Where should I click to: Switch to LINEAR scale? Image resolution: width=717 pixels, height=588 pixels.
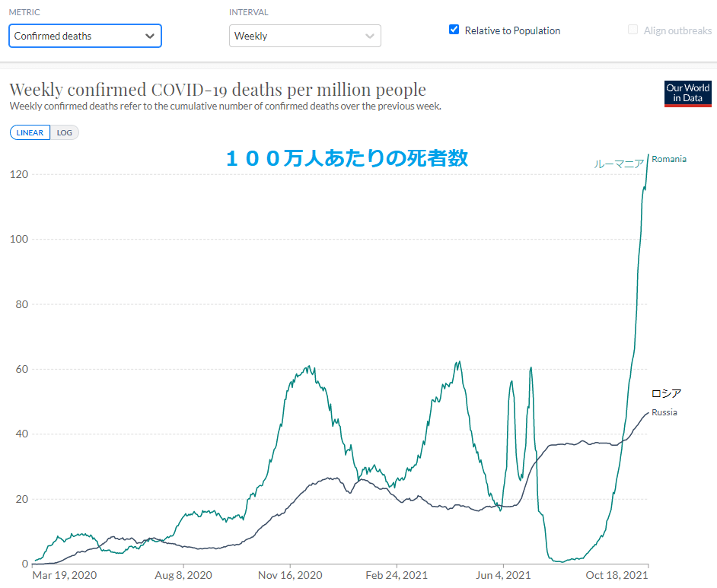pyautogui.click(x=30, y=132)
